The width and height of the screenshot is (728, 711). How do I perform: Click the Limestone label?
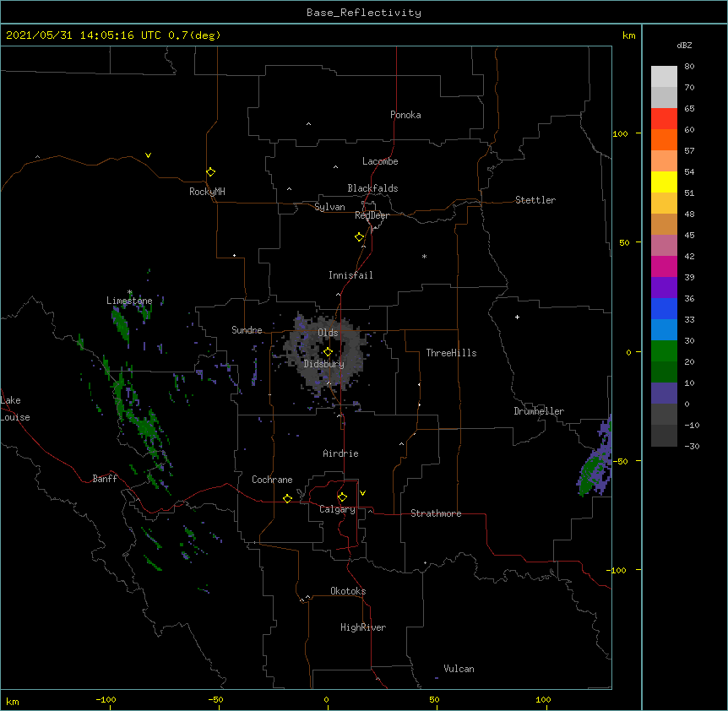click(x=129, y=301)
